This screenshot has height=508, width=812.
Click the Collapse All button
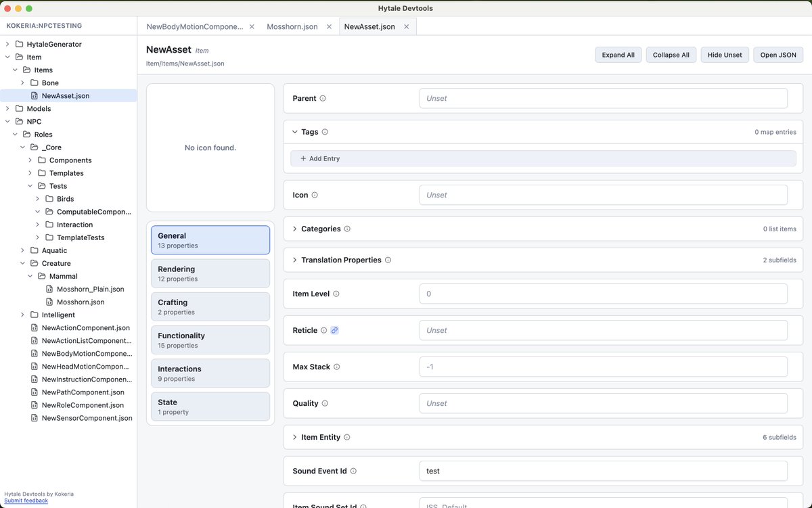tap(671, 55)
